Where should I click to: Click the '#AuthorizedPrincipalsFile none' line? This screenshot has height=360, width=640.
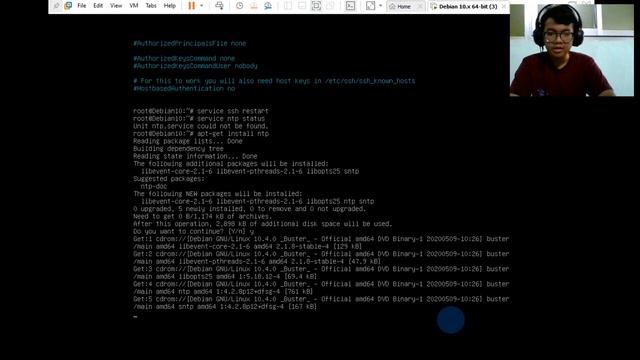190,43
